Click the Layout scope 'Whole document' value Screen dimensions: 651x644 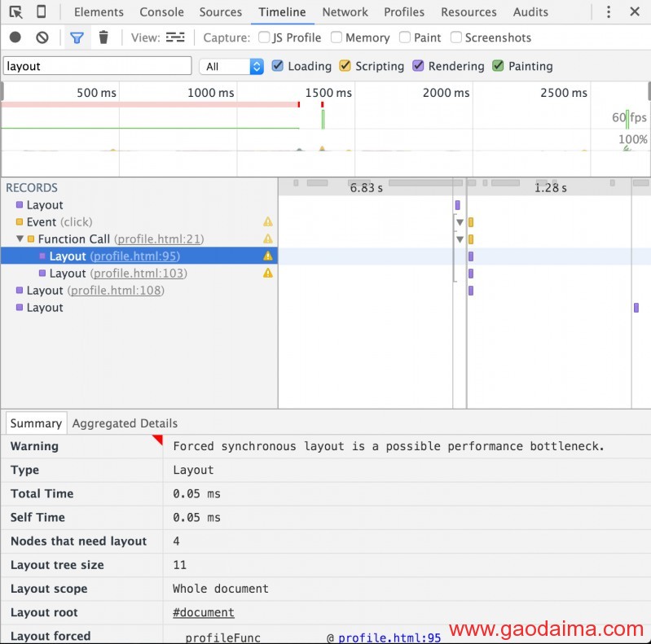click(221, 589)
